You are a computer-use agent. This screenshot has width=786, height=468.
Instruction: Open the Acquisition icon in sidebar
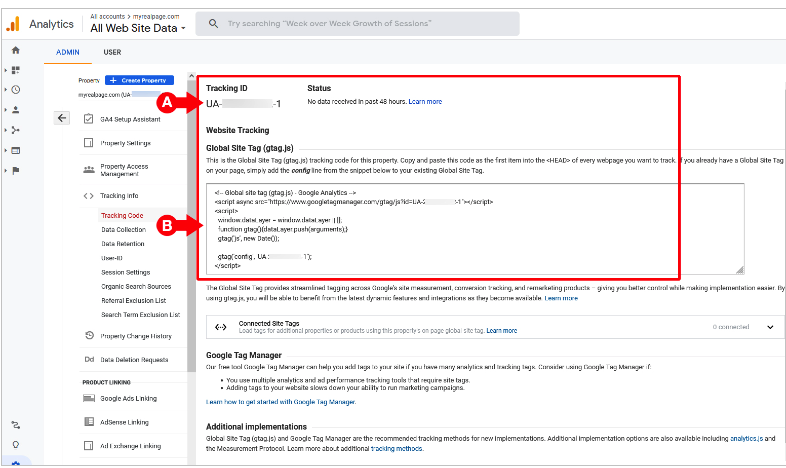16,130
